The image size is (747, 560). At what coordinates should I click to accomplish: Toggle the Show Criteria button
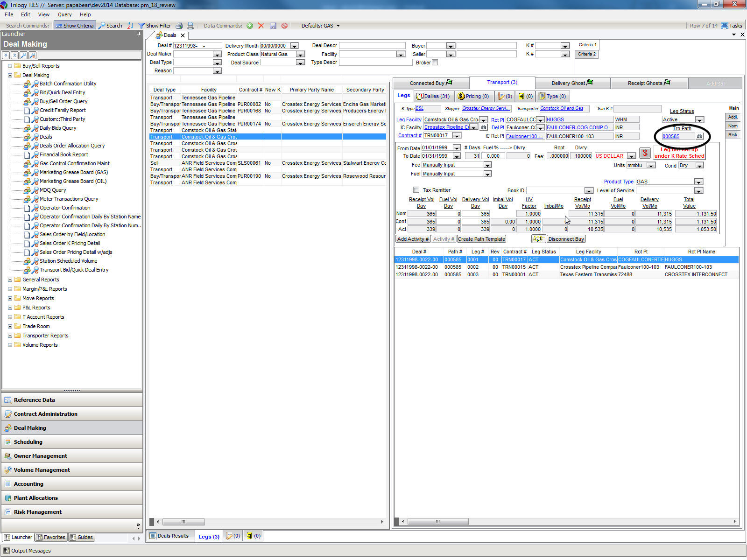pyautogui.click(x=75, y=26)
